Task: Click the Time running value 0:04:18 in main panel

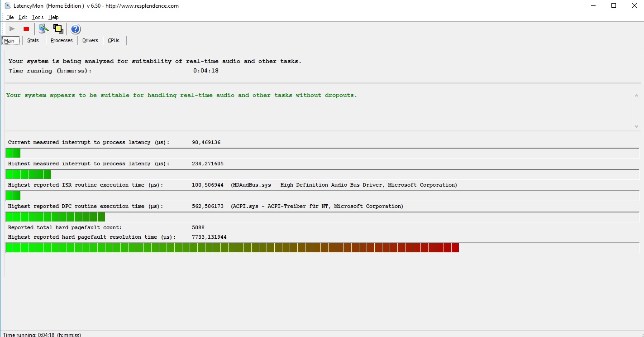Action: pos(206,71)
